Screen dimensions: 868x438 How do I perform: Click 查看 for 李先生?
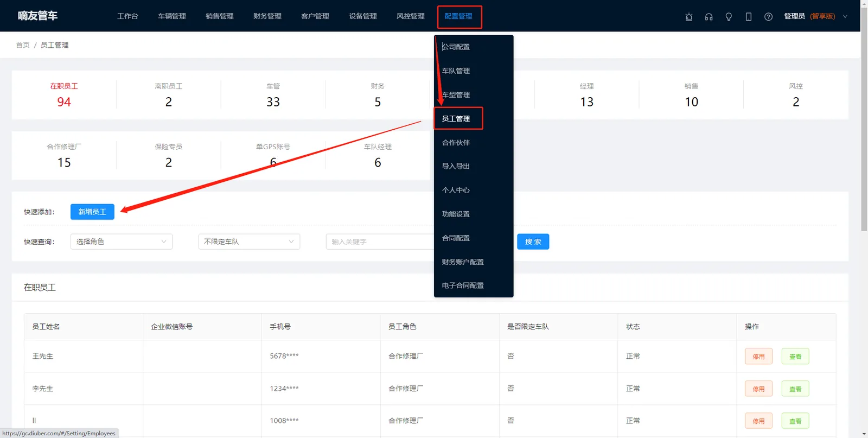(795, 389)
